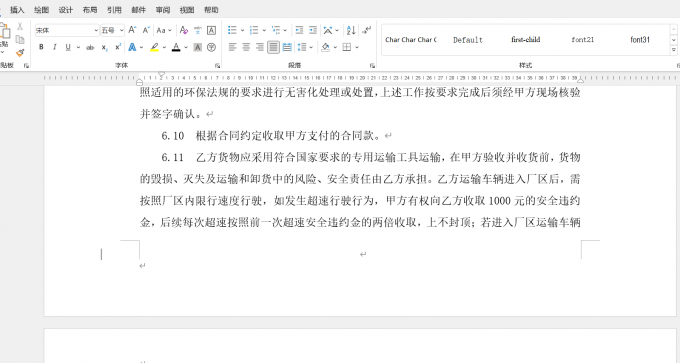
Task: Apply the Char Char Char style
Action: tap(411, 40)
